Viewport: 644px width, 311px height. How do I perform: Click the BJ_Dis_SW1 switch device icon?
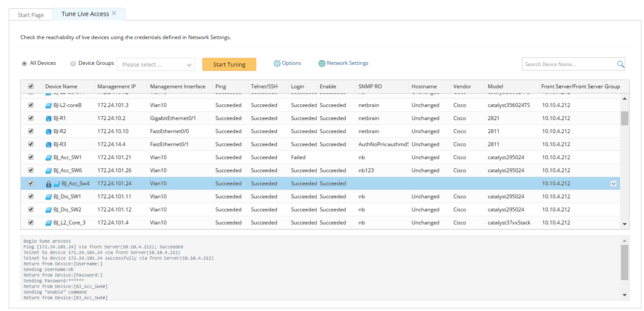49,197
